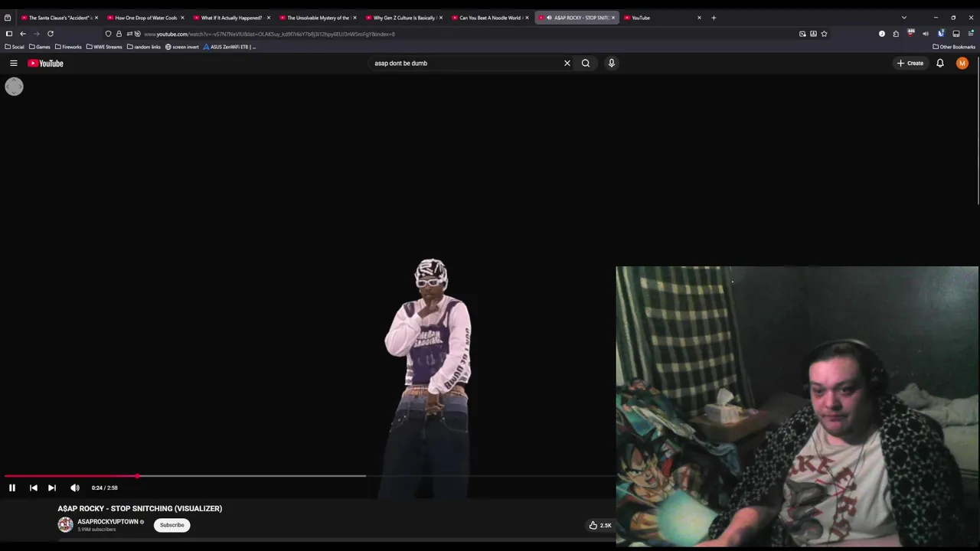Screen dimensions: 980x551
Task: Switch to How One Drop of Water tab
Action: [x=145, y=18]
